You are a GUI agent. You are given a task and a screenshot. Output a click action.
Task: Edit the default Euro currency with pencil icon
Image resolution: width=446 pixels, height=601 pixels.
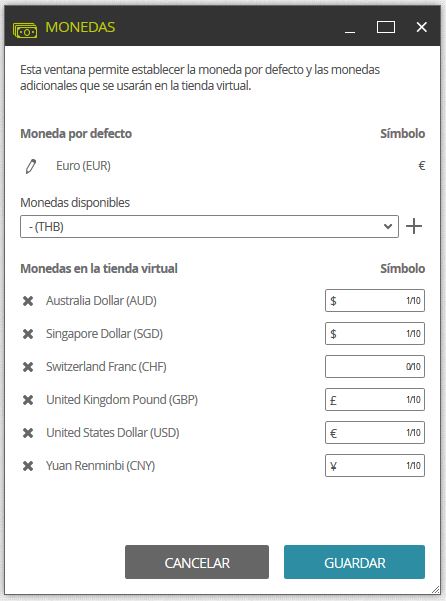point(31,166)
